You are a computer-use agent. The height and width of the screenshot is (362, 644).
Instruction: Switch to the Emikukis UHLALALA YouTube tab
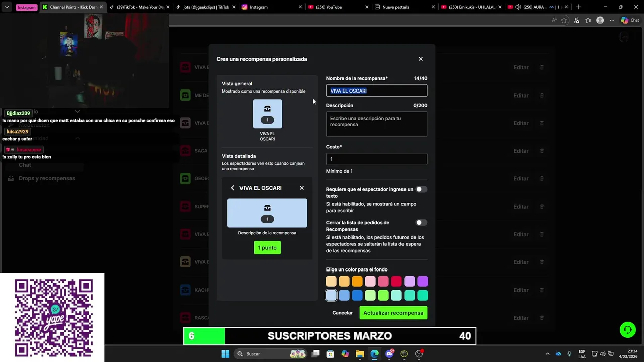[x=470, y=7]
